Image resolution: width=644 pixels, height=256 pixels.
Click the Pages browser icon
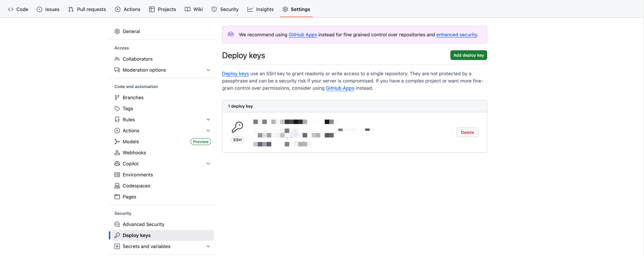coord(117,197)
